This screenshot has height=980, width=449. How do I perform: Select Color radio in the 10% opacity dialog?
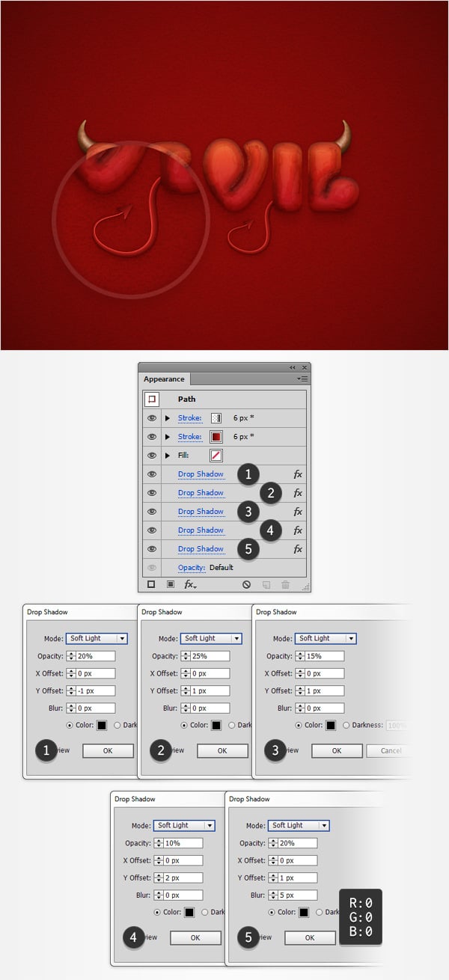(157, 912)
